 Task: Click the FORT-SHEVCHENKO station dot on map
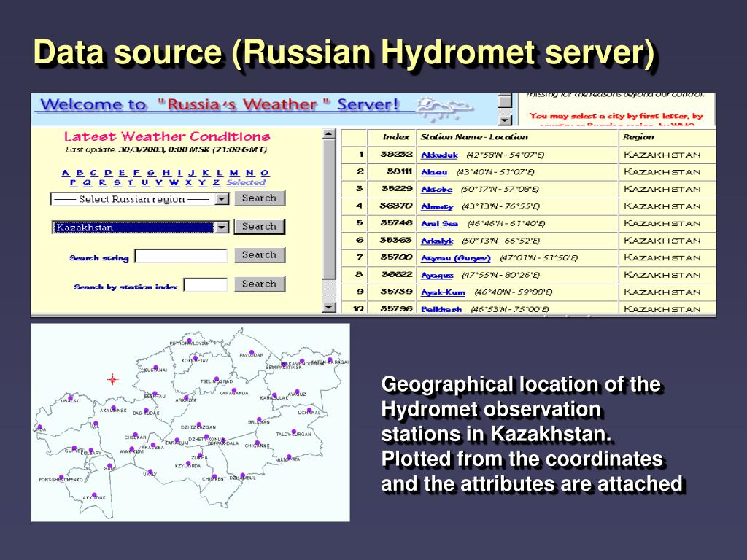tap(61, 477)
